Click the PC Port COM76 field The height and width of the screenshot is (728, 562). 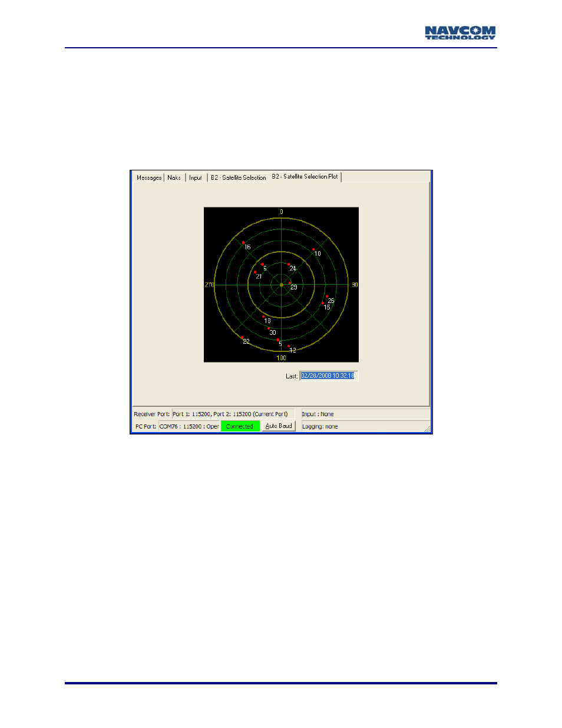coord(189,426)
